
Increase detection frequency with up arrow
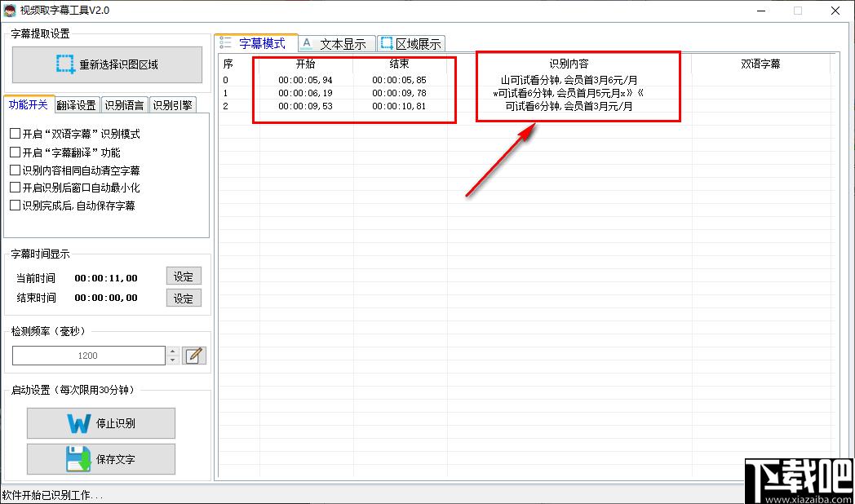coord(173,351)
